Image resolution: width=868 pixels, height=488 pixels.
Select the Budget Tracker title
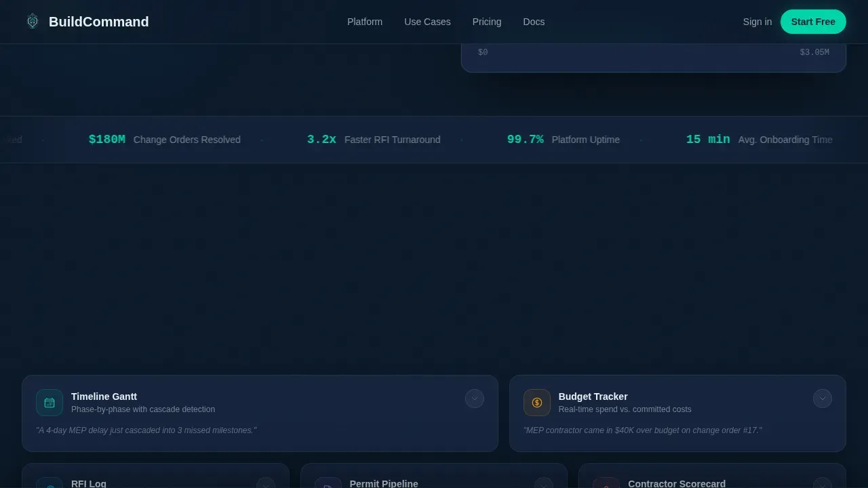(593, 396)
